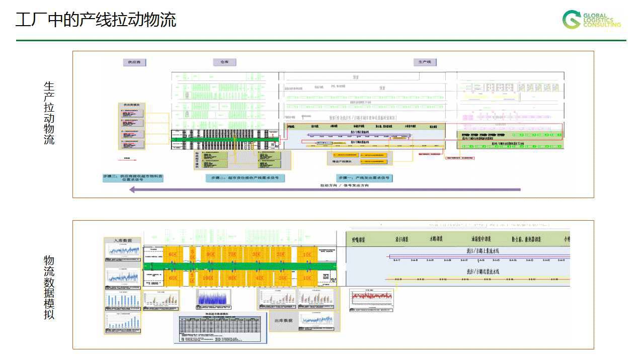
Task: Click the 出库数据 label block
Action: [283, 320]
